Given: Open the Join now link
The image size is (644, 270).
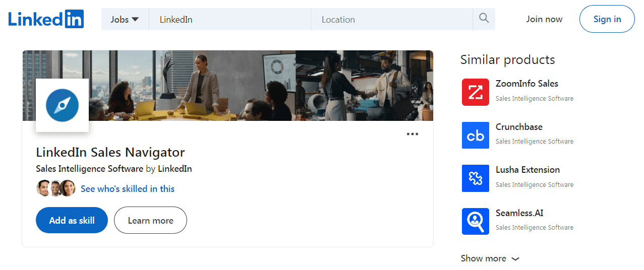Looking at the screenshot, I should [544, 19].
